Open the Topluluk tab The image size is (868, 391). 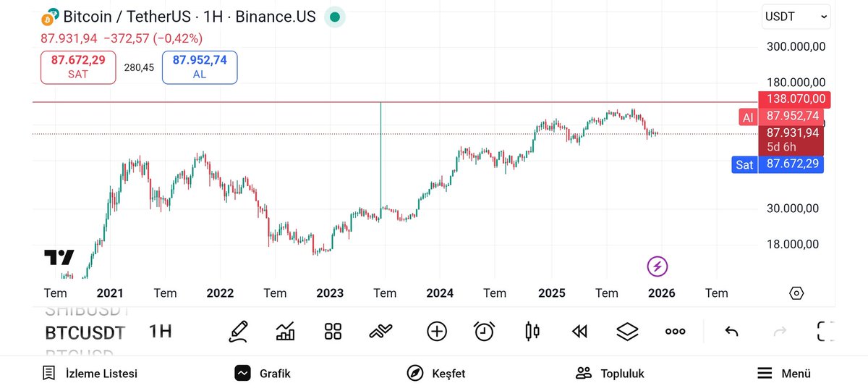pyautogui.click(x=610, y=374)
